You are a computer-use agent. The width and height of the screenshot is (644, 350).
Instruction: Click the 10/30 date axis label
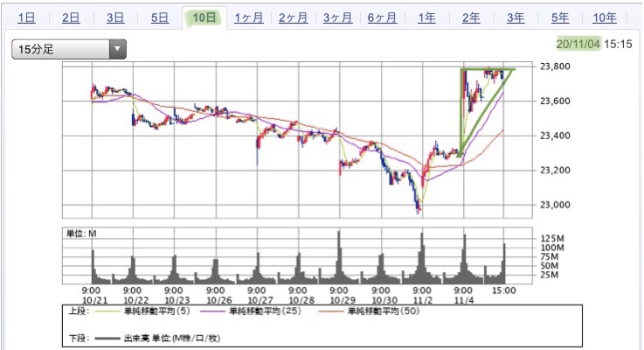[384, 301]
